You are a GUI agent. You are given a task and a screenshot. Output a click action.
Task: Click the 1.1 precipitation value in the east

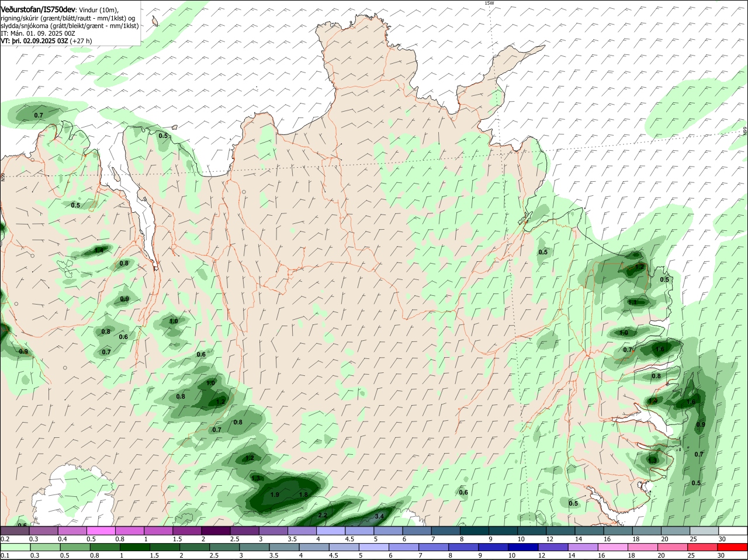pyautogui.click(x=632, y=302)
